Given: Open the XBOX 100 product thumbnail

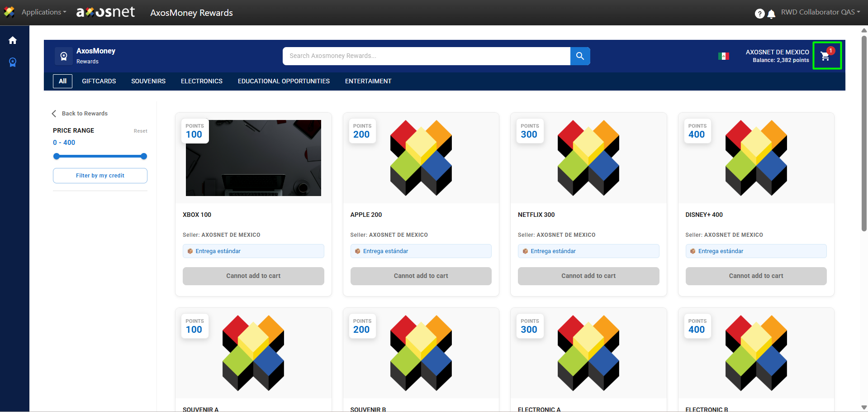Looking at the screenshot, I should coord(253,158).
